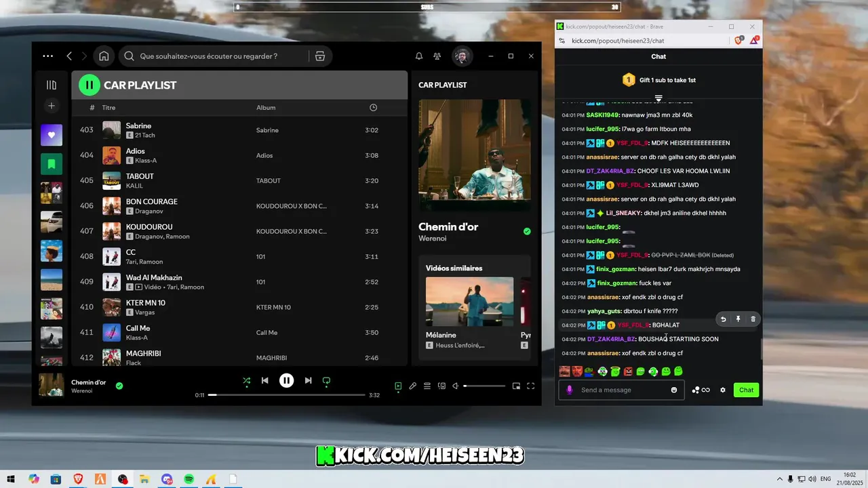Open the playback queue
The width and height of the screenshot is (868, 488).
pos(427,386)
